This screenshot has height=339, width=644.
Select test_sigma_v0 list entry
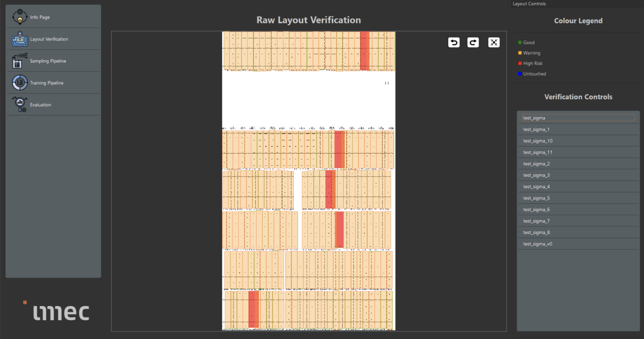578,244
